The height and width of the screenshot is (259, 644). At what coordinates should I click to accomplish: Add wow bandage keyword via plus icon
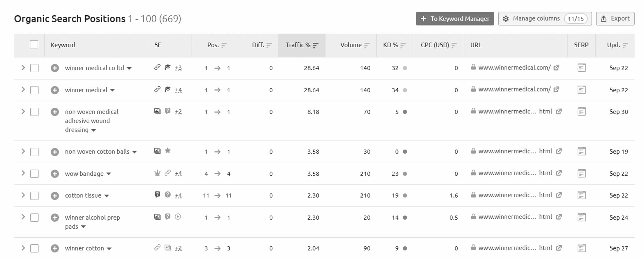(55, 174)
